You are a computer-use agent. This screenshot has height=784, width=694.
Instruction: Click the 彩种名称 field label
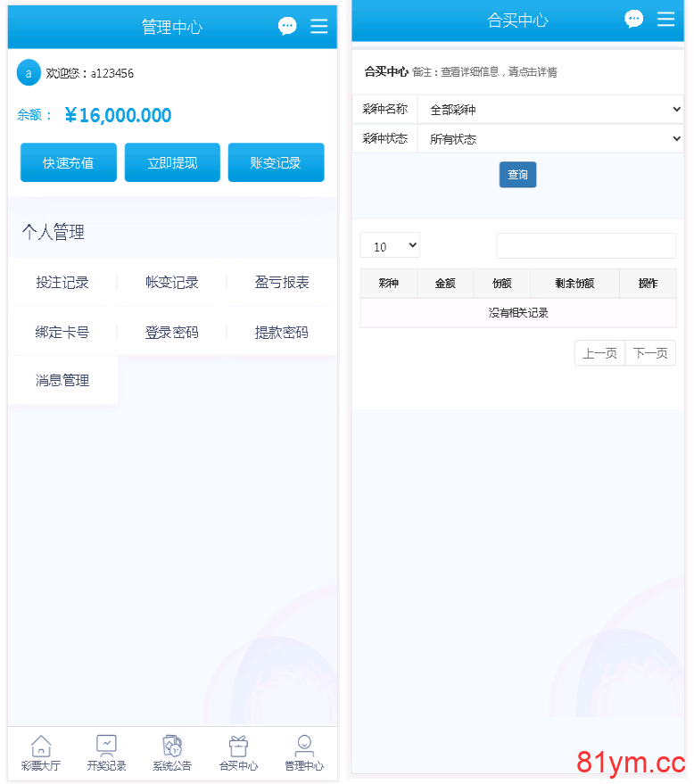(x=385, y=109)
